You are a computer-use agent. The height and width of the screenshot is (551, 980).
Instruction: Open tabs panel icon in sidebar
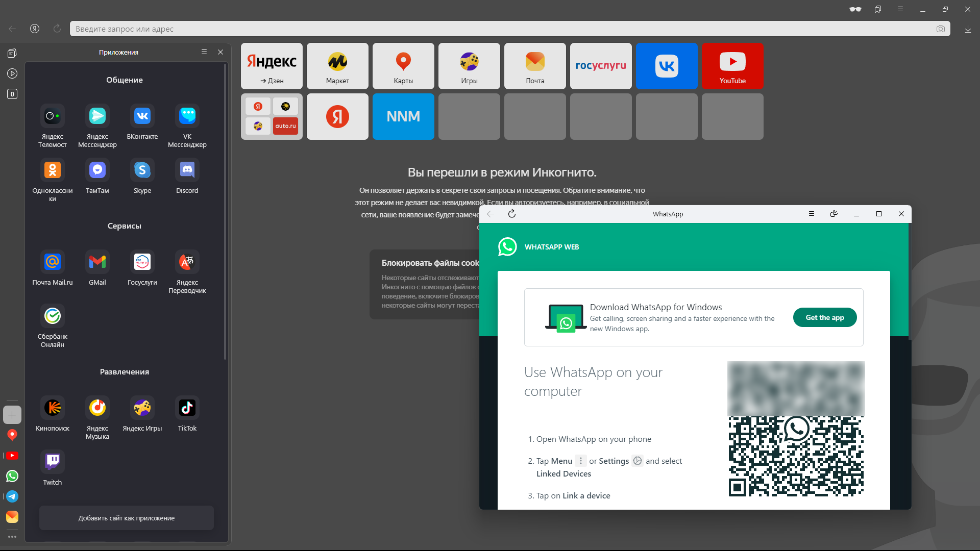click(12, 53)
